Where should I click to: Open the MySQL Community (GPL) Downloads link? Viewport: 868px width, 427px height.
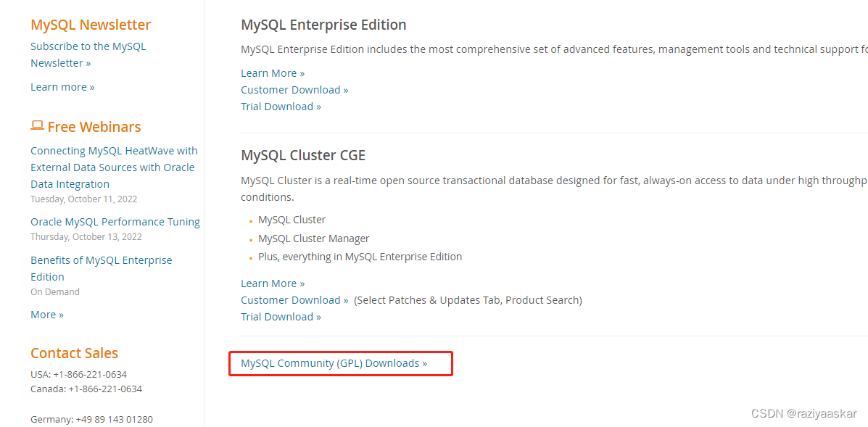coord(331,363)
